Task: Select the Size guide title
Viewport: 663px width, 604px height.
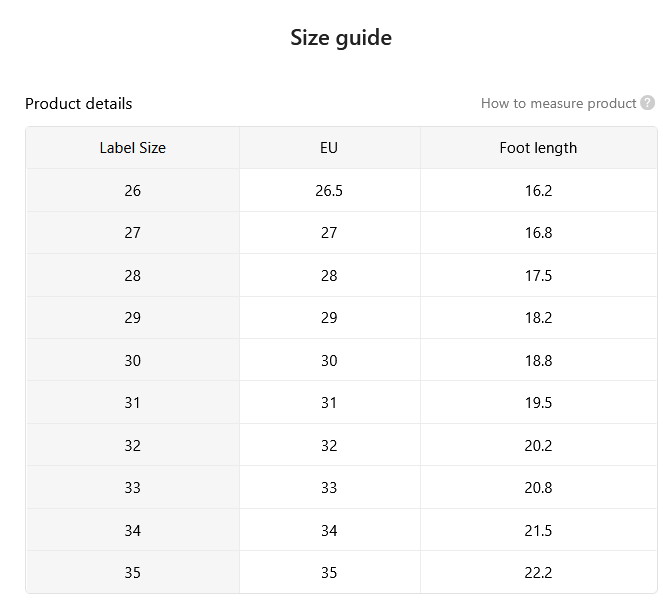Action: (341, 38)
